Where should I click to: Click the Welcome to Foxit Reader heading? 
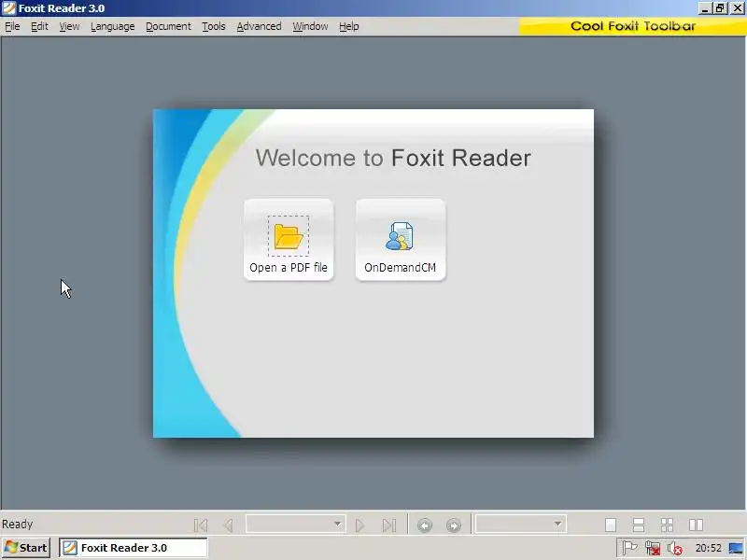click(x=393, y=158)
